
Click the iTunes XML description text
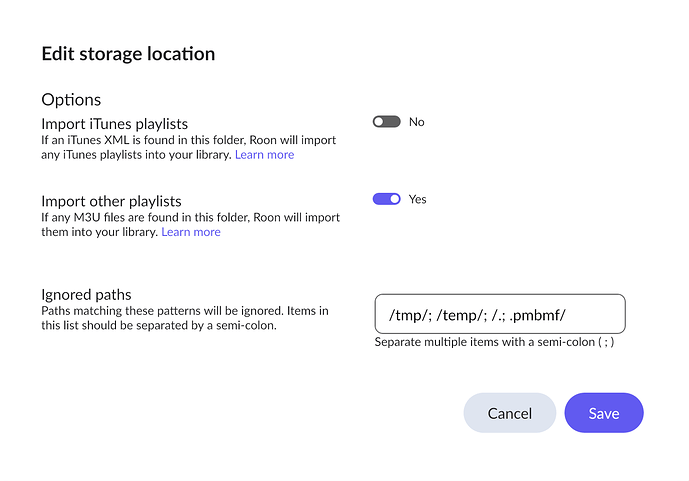coord(189,147)
